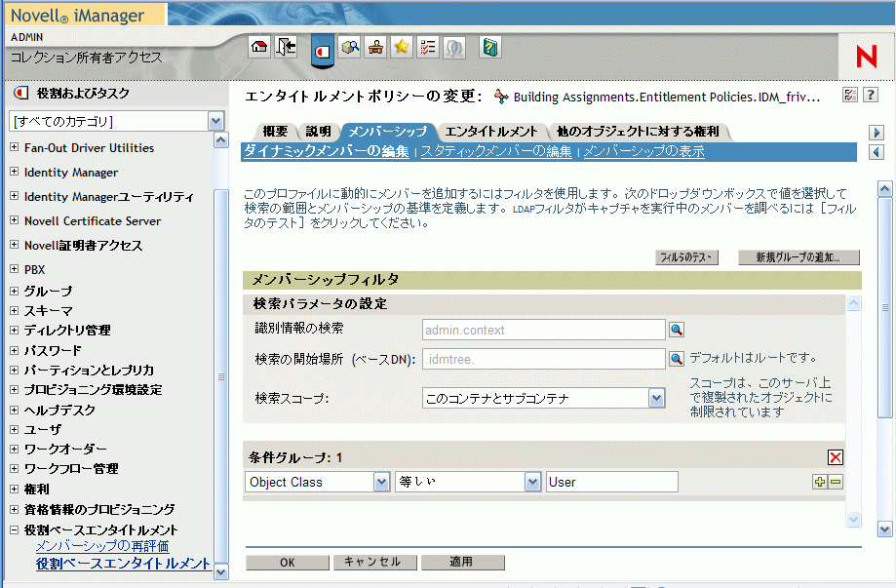Image resolution: width=896 pixels, height=588 pixels.
Task: Expand the スキーマ category
Action: pyautogui.click(x=15, y=310)
